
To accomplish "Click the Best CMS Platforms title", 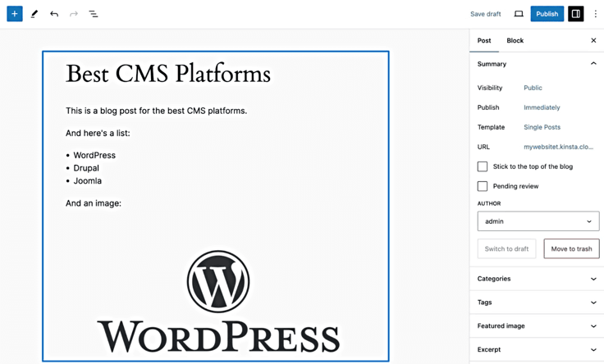I will (x=168, y=74).
